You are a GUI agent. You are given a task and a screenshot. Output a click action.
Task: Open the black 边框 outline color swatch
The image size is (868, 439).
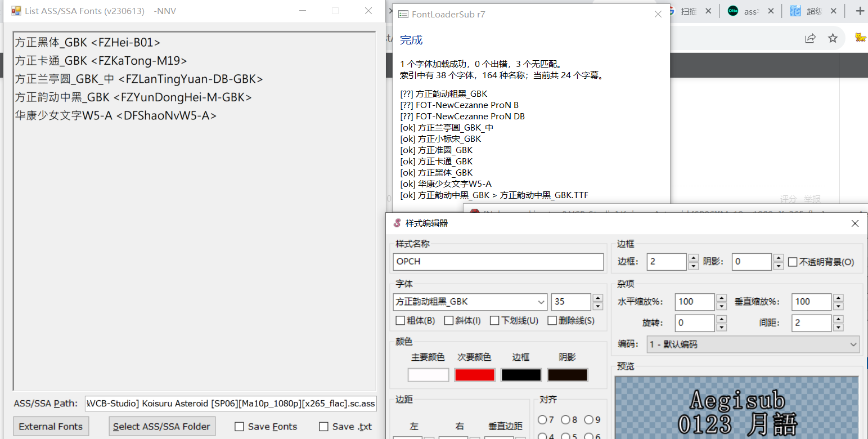click(x=521, y=375)
